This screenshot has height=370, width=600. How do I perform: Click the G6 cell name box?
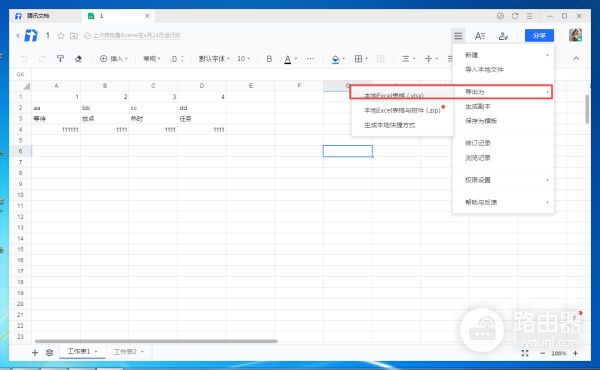(x=20, y=74)
